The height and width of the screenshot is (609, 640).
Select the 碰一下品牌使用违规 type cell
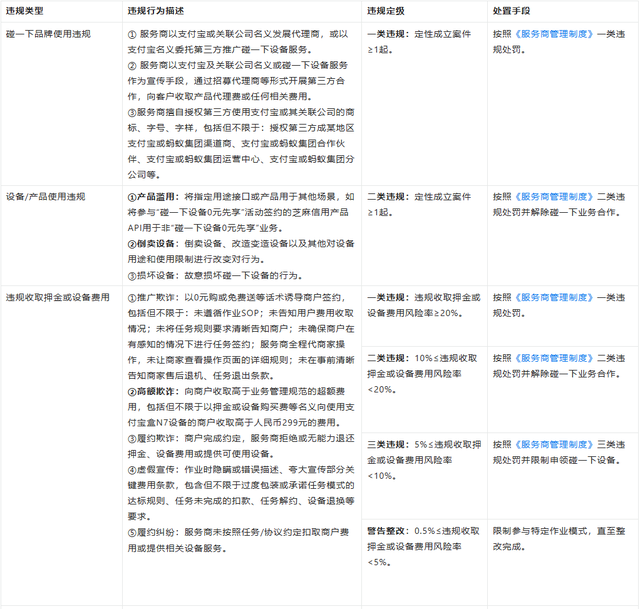point(48,34)
